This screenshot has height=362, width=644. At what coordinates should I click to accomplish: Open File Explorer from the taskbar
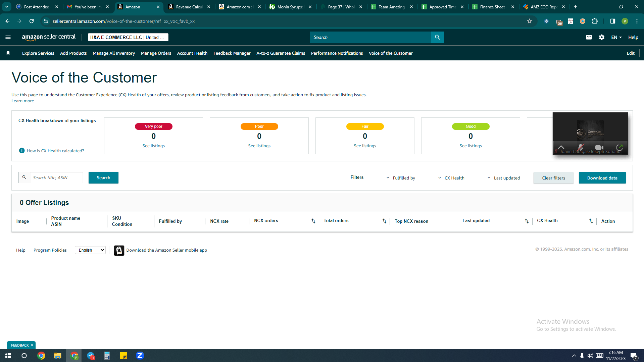58,355
